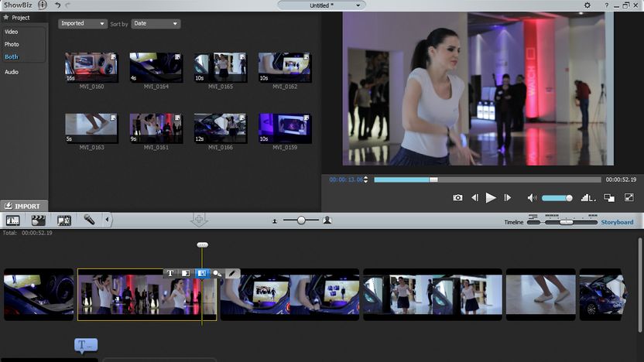Viewport: 644px width, 362px height.
Task: Select the Project tab
Action: (21, 18)
